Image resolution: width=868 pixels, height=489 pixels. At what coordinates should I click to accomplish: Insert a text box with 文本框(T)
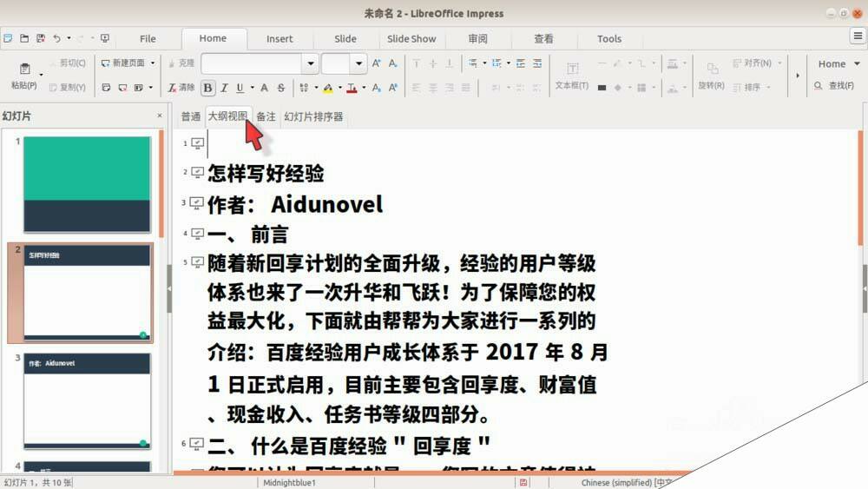pos(572,76)
